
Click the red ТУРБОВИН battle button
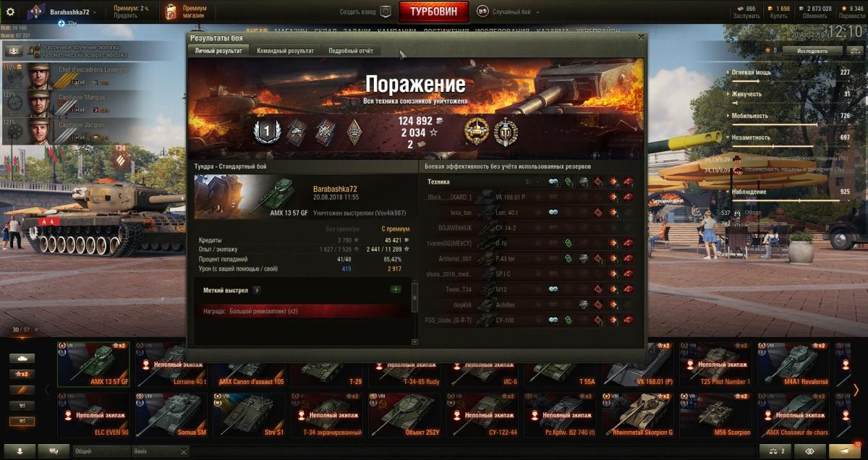(433, 12)
